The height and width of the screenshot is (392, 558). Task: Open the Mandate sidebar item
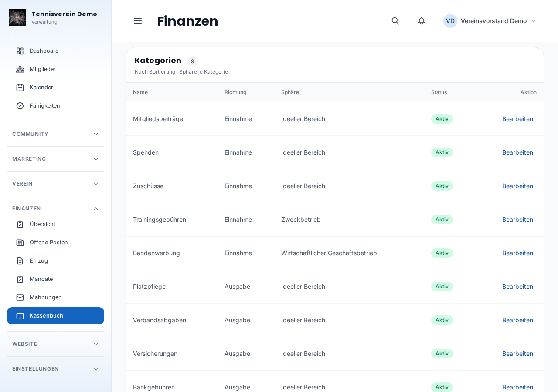[x=55, y=279]
